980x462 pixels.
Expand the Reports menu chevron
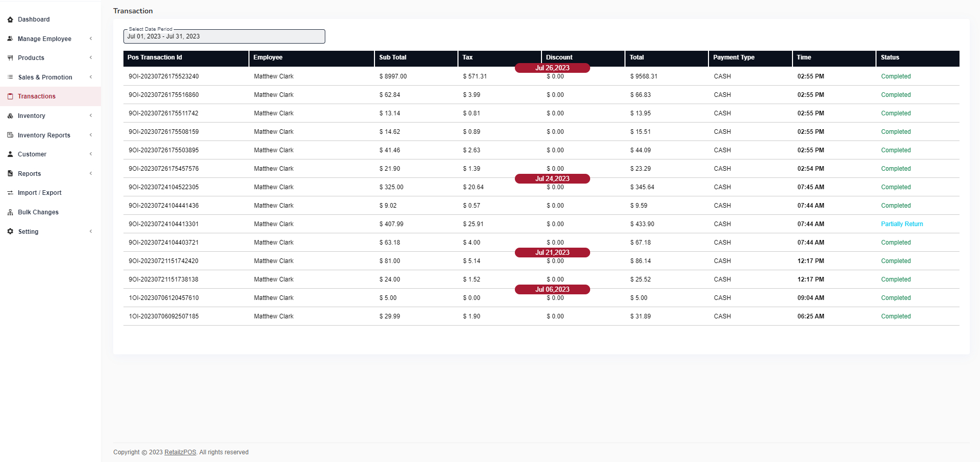point(91,173)
